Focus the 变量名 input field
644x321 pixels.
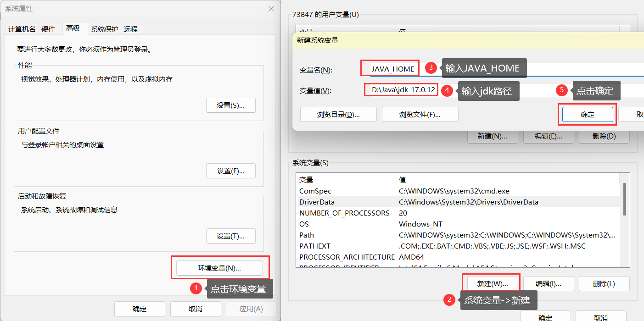click(505, 69)
